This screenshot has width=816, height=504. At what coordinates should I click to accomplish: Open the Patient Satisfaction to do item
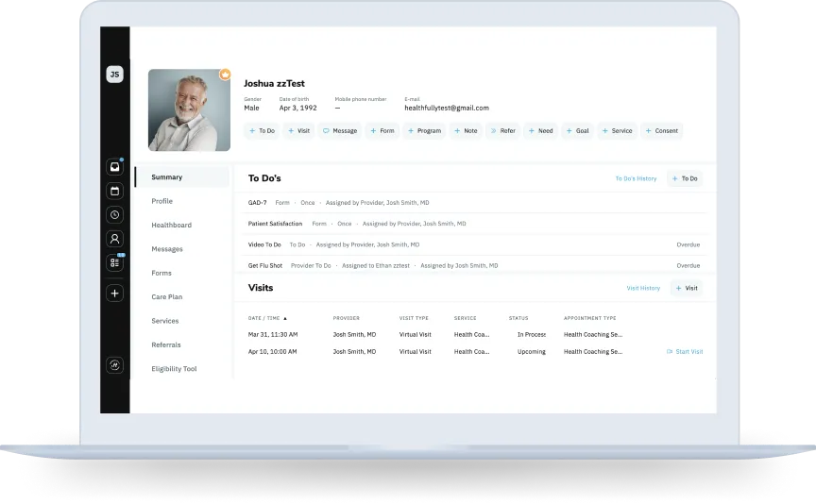tap(475, 224)
